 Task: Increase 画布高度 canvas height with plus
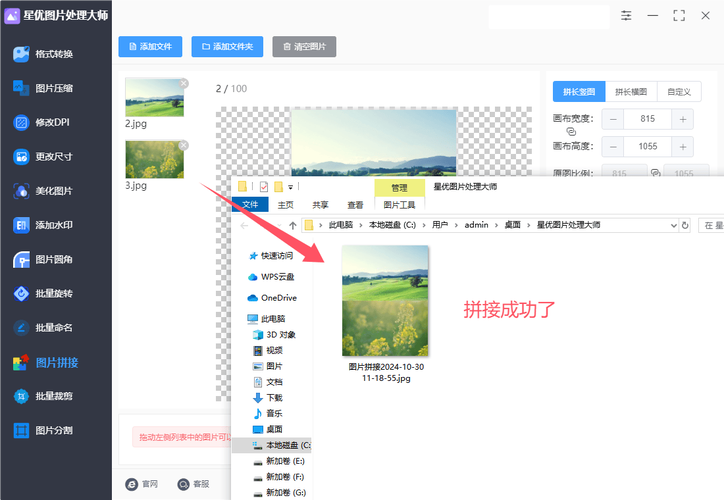[682, 147]
